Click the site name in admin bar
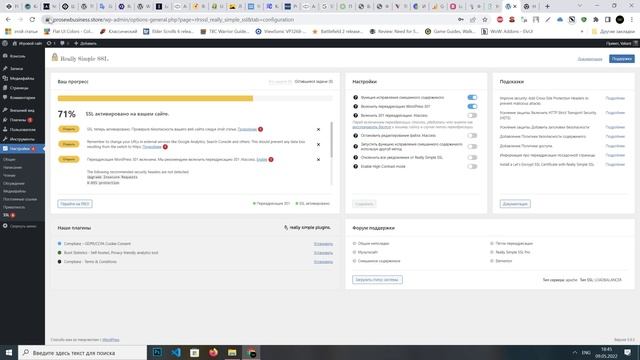This screenshot has height=360, width=640. click(27, 43)
